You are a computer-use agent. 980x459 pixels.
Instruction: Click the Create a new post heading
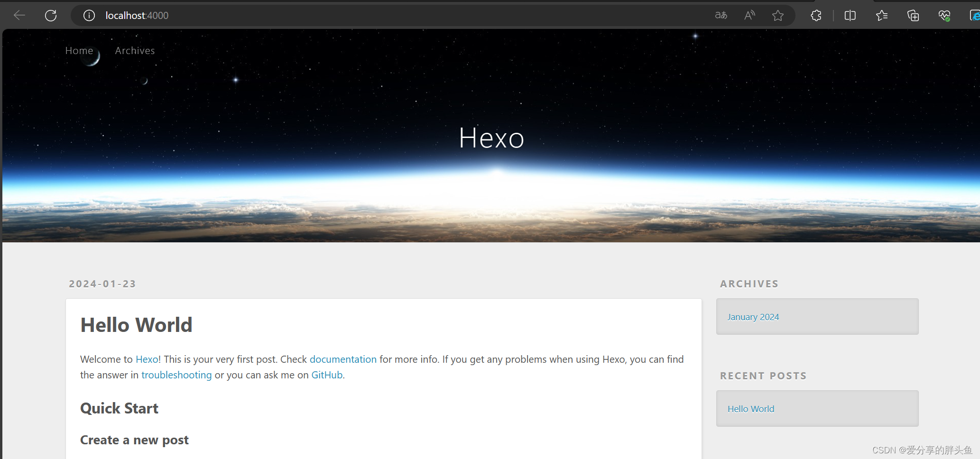click(x=134, y=440)
